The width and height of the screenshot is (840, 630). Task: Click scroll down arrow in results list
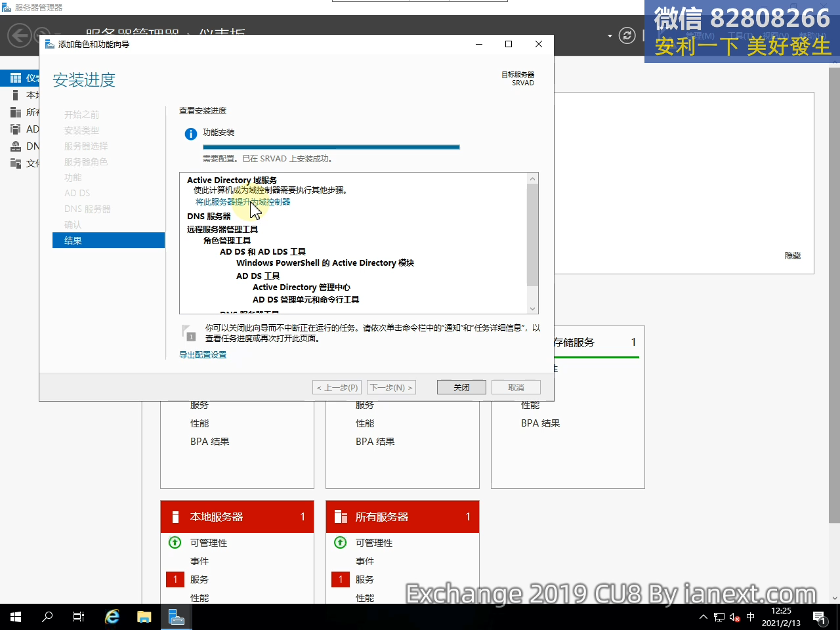[533, 308]
